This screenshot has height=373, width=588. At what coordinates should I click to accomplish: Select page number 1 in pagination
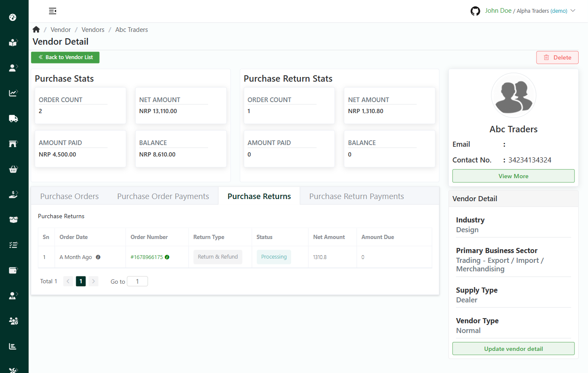click(x=81, y=281)
